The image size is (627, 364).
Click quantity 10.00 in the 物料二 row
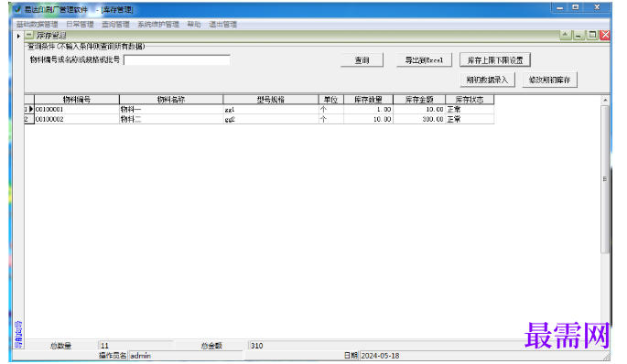pos(368,119)
